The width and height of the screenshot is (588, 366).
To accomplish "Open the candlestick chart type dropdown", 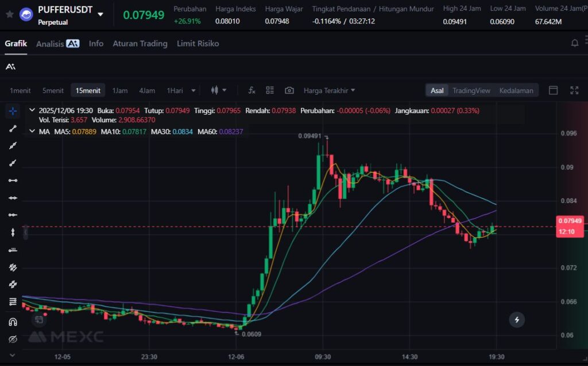I will [x=219, y=91].
